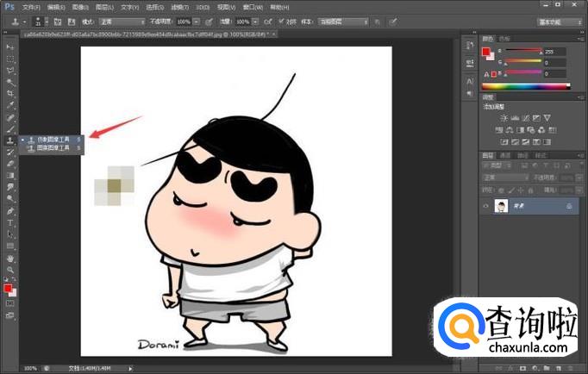Open the opacity 100% slider dropdown
Screen dimensions: 588x374
click(196, 22)
